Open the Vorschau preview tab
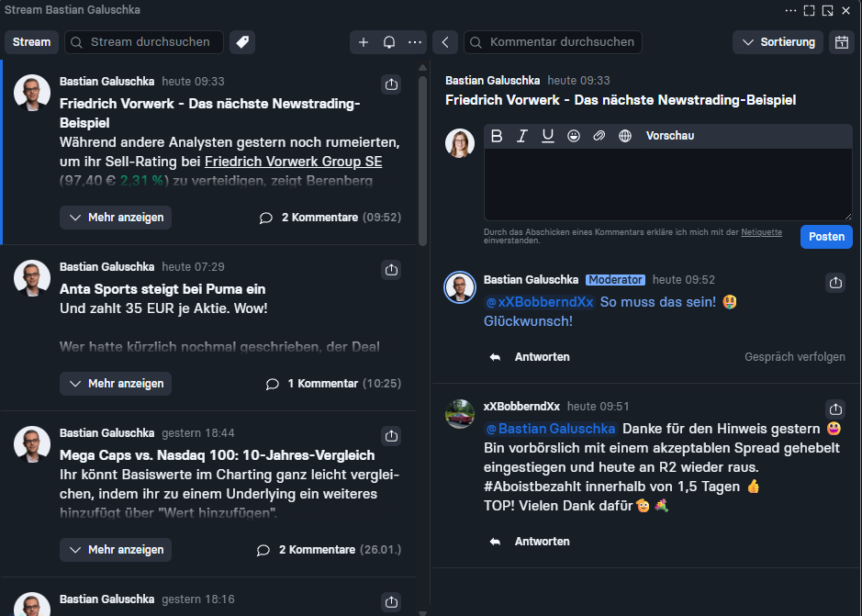 tap(669, 136)
